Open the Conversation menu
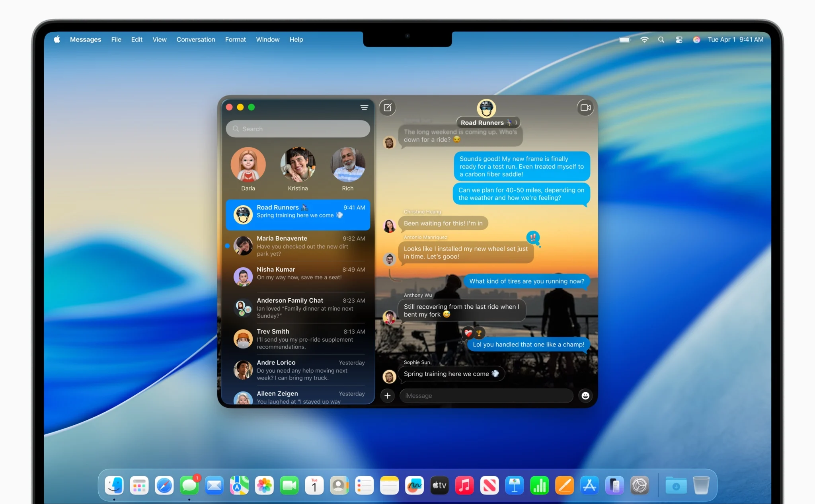 point(196,39)
